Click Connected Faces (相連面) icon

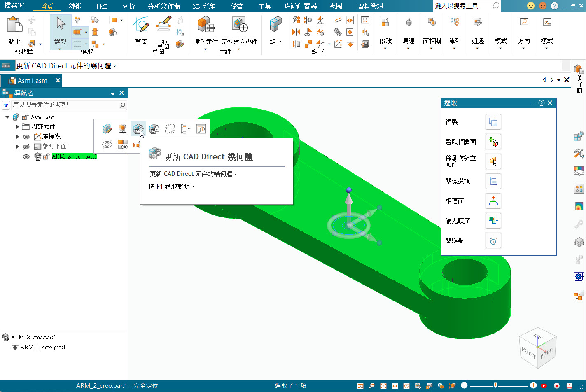tap(493, 201)
